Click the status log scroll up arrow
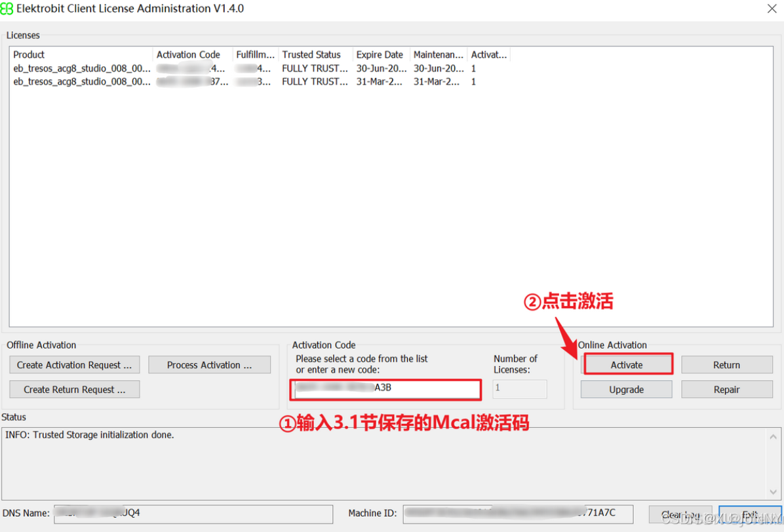Screen dimensions: 784x532 coord(773,436)
